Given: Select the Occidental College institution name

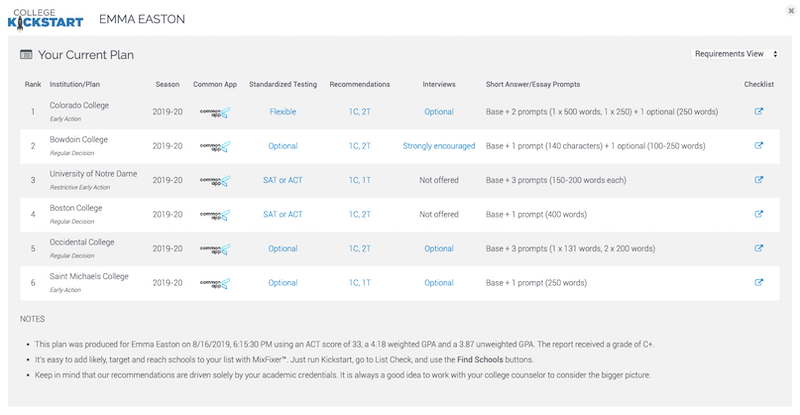Looking at the screenshot, I should point(82,242).
